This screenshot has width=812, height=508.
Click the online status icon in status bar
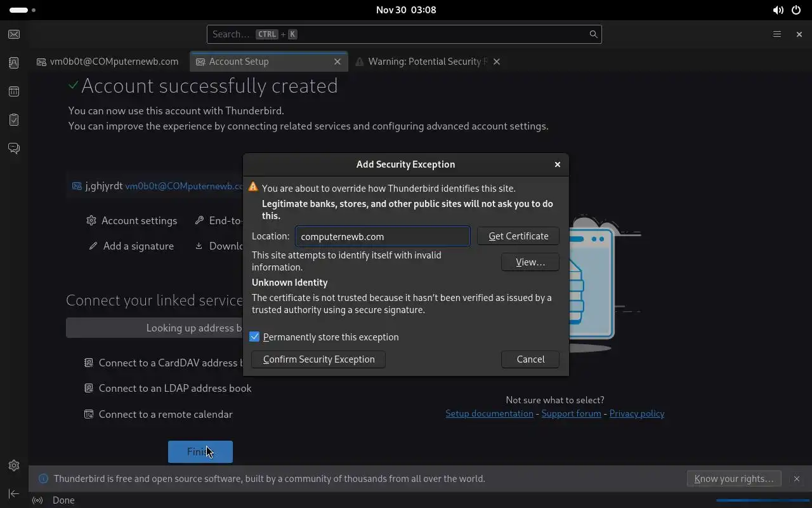(37, 500)
